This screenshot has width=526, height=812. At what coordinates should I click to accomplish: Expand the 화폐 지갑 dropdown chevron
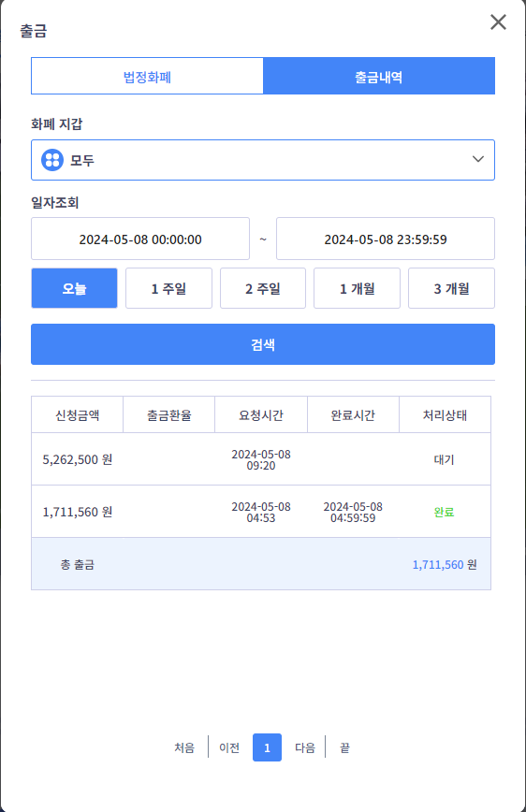[x=478, y=159]
